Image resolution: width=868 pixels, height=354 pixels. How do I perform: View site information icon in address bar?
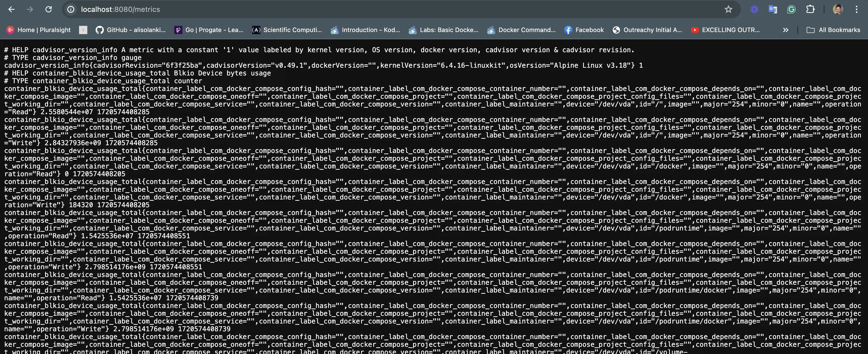coord(71,10)
